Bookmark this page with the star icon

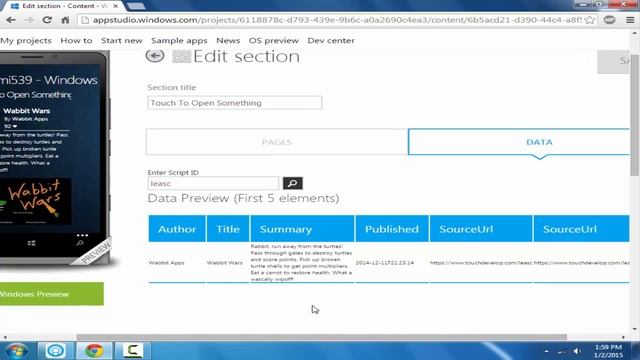(x=590, y=20)
